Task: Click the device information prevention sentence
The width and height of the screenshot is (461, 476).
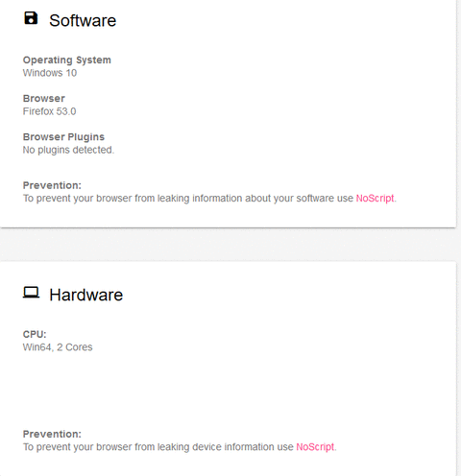Action: pyautogui.click(x=180, y=447)
